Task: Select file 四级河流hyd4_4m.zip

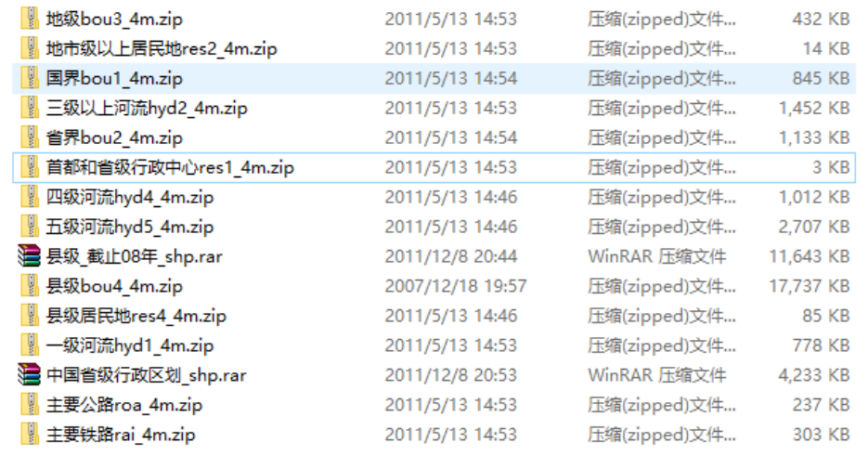Action: click(434, 197)
